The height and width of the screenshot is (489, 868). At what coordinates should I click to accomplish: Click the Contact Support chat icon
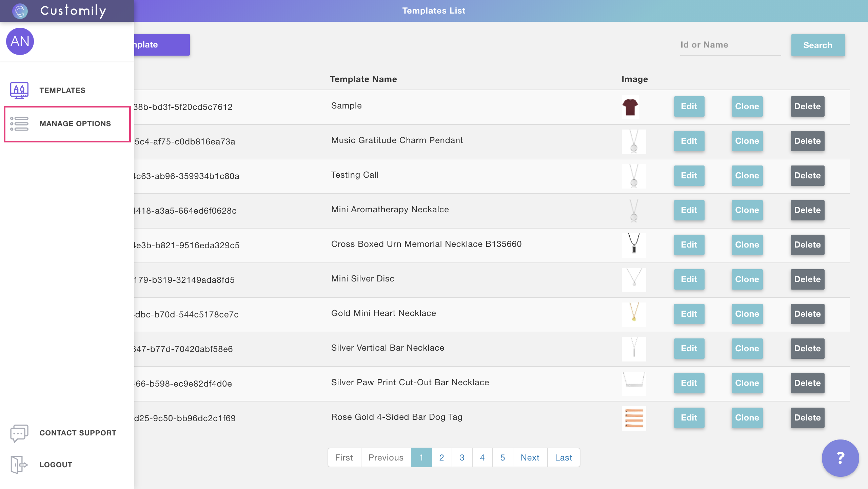(19, 433)
